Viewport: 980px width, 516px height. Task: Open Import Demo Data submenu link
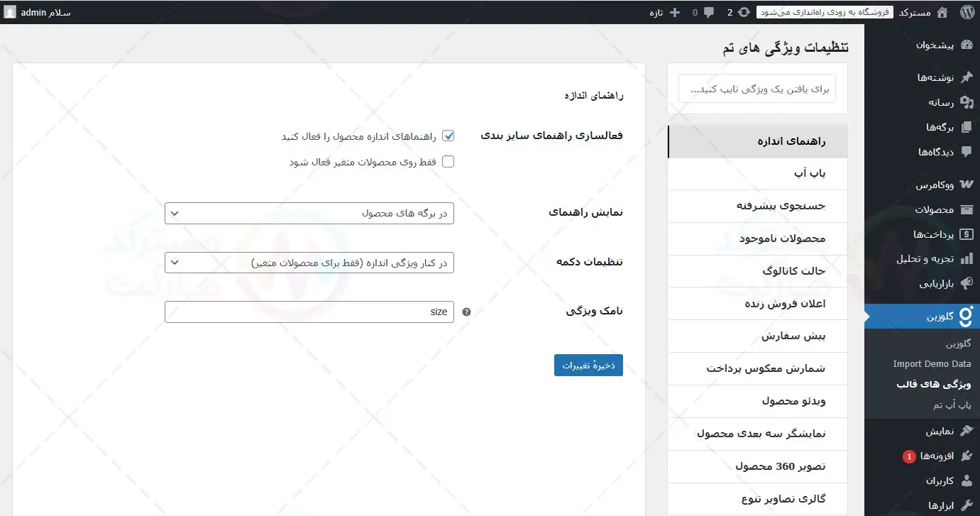931,364
